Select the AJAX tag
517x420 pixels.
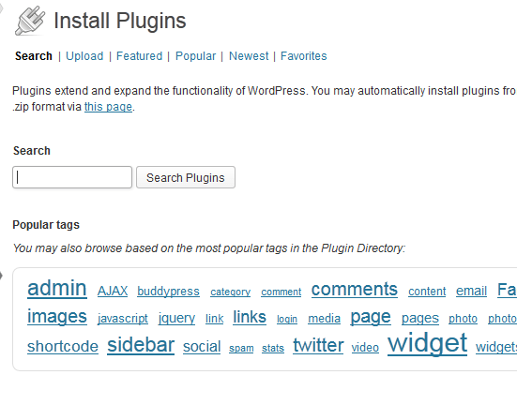pyautogui.click(x=113, y=291)
